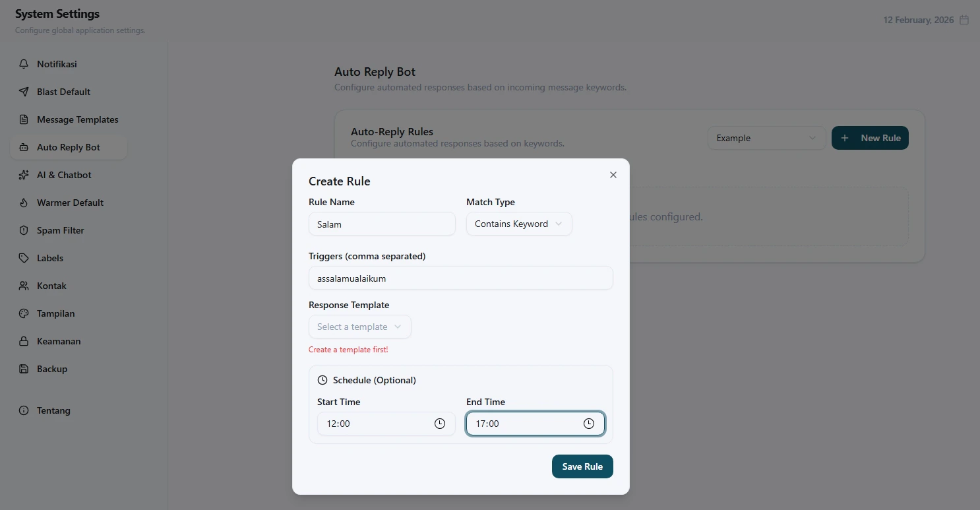Open the End Time clock picker icon
Screen dimensions: 980x510
(588, 424)
